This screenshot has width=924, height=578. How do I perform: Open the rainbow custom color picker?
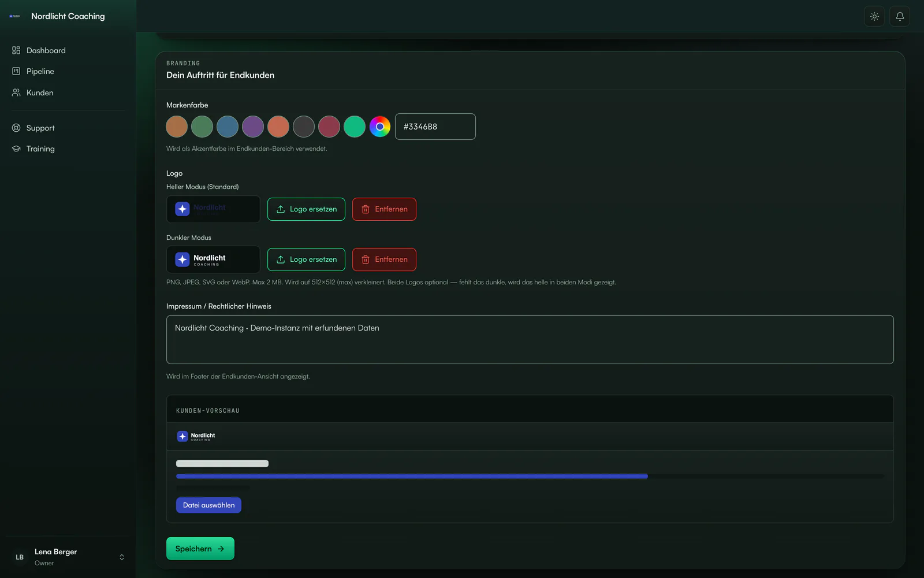coord(380,127)
